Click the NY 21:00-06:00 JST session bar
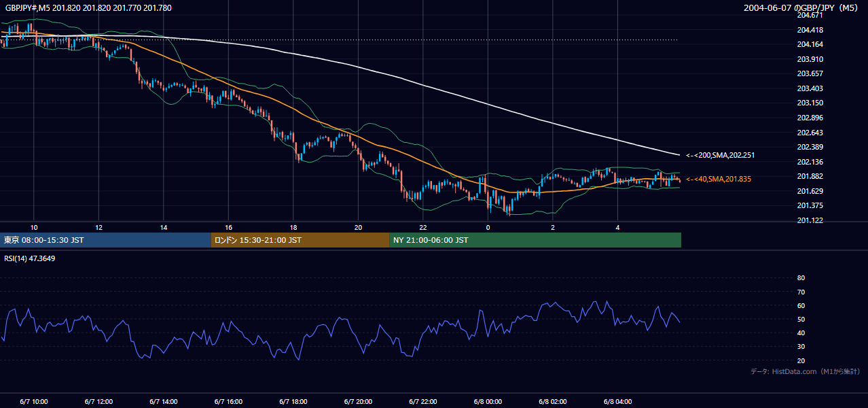The image size is (868, 408). point(535,240)
